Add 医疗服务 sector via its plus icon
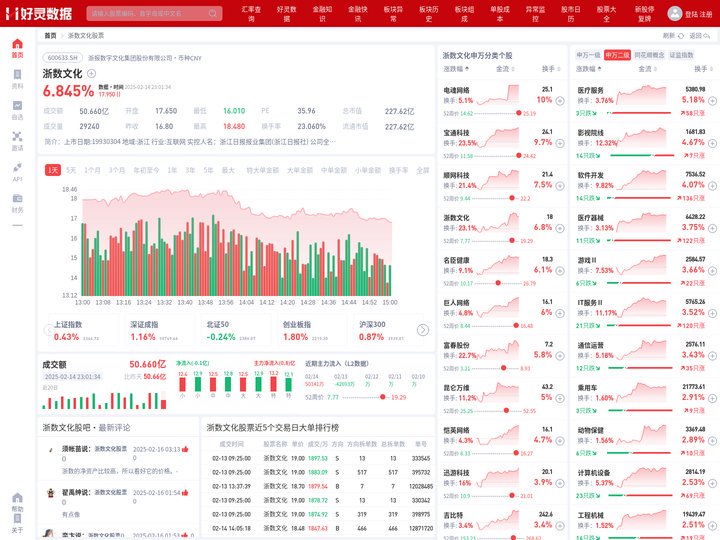Screen dimensions: 720x540 point(712,101)
